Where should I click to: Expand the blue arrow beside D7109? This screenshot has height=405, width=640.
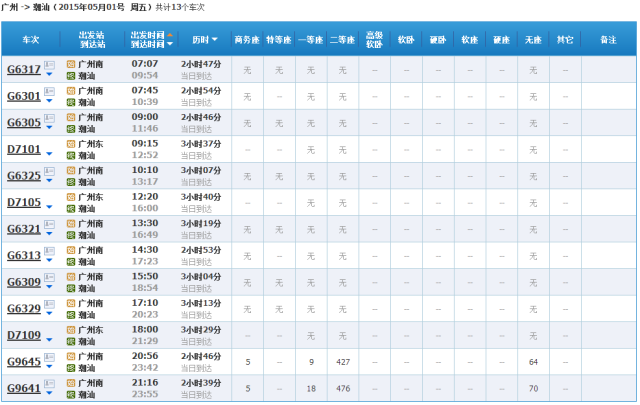(x=49, y=341)
